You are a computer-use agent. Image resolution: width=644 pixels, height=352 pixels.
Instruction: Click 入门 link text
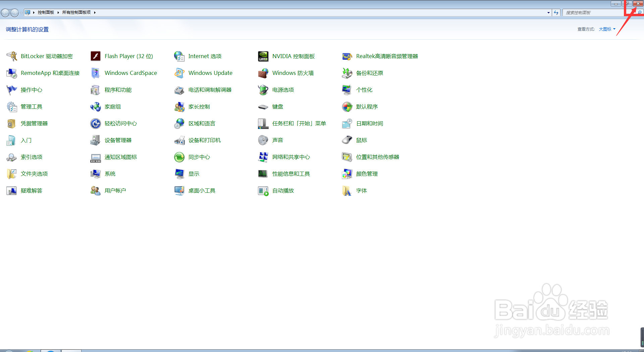[26, 140]
